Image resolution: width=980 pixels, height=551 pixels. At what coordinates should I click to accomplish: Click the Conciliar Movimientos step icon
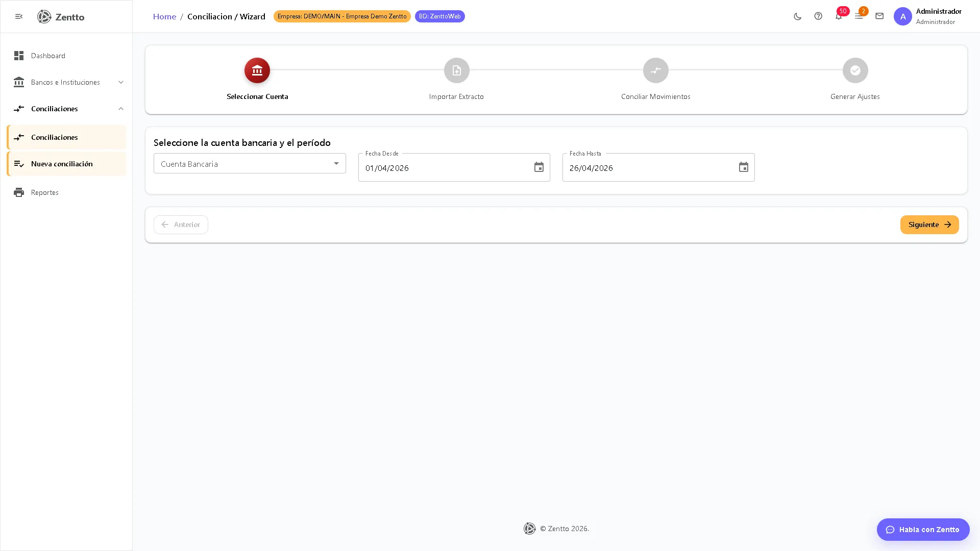pos(656,70)
